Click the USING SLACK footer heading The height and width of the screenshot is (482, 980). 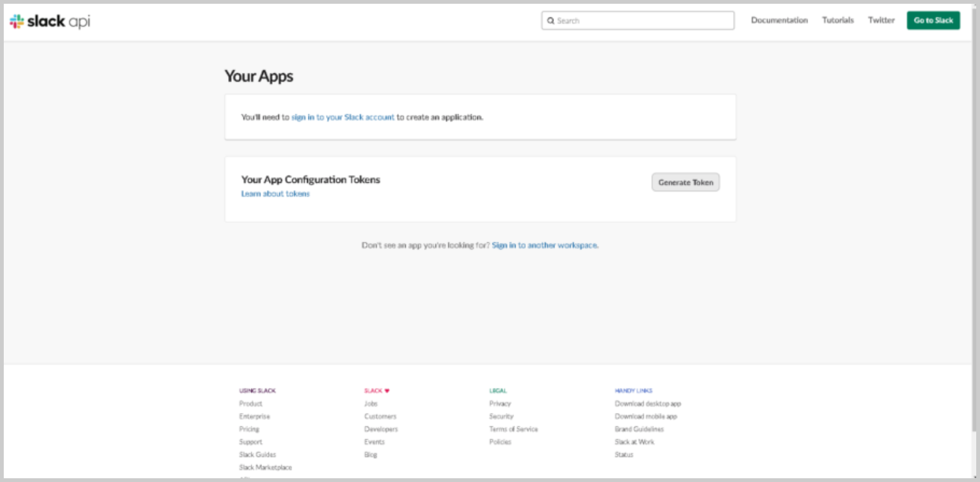pos(257,390)
